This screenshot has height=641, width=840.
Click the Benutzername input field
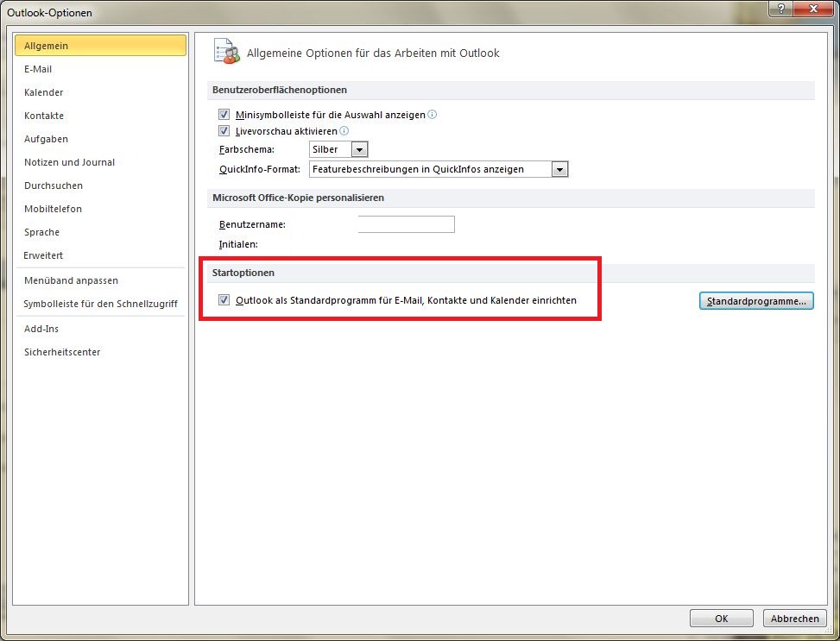(406, 224)
